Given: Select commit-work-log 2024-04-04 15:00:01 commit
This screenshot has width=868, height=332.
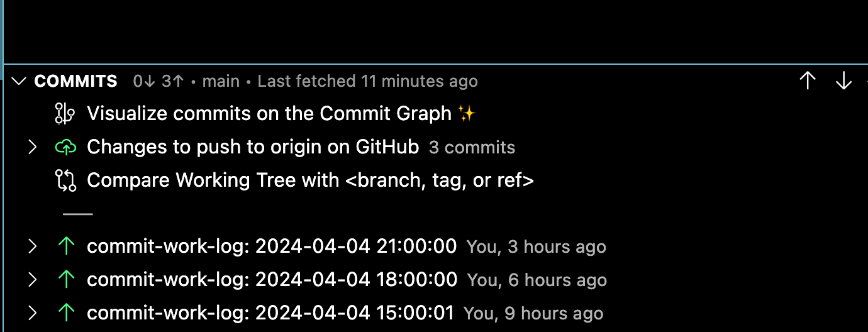Looking at the screenshot, I should pyautogui.click(x=270, y=313).
